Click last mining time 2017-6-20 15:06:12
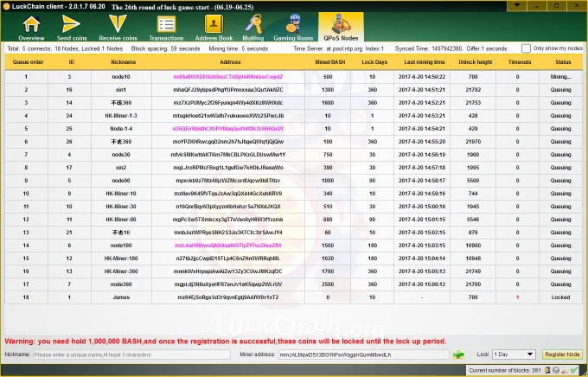This screenshot has height=377, width=588. (422, 284)
